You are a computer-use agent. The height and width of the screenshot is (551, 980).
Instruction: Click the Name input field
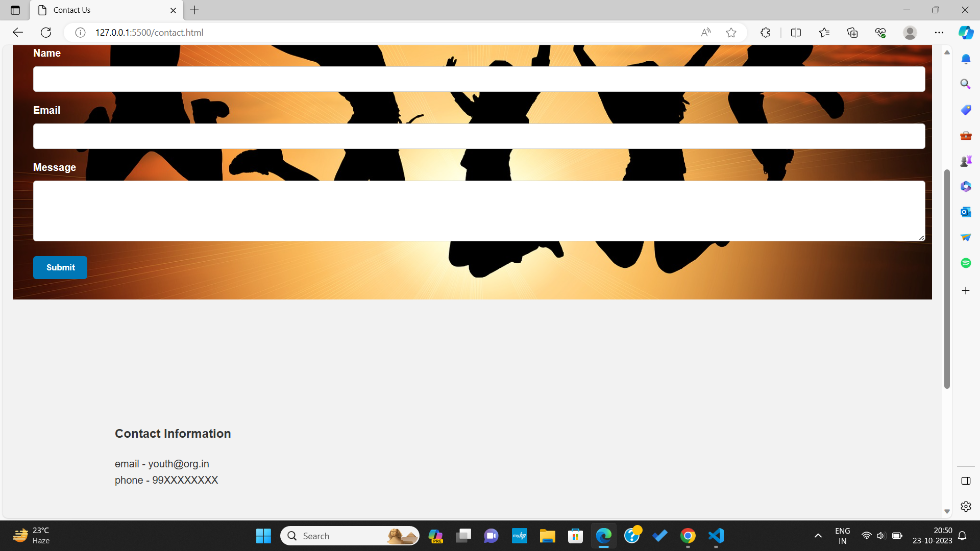tap(479, 79)
